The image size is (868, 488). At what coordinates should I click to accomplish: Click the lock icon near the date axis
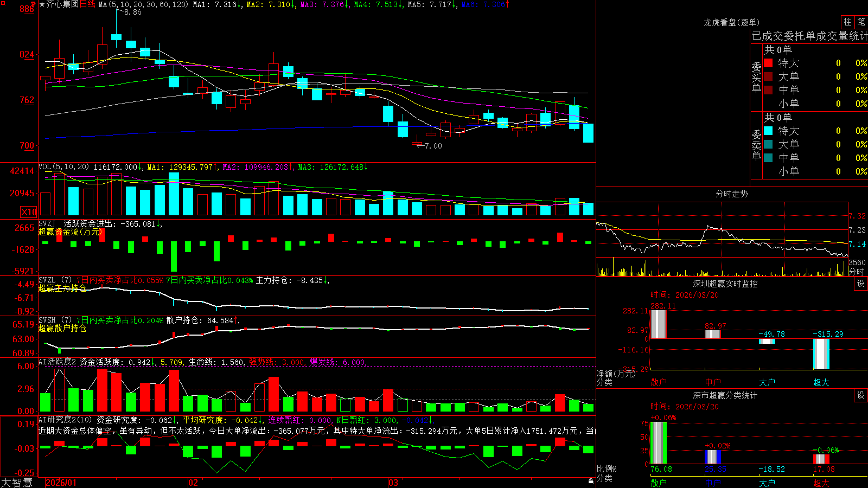point(591,481)
